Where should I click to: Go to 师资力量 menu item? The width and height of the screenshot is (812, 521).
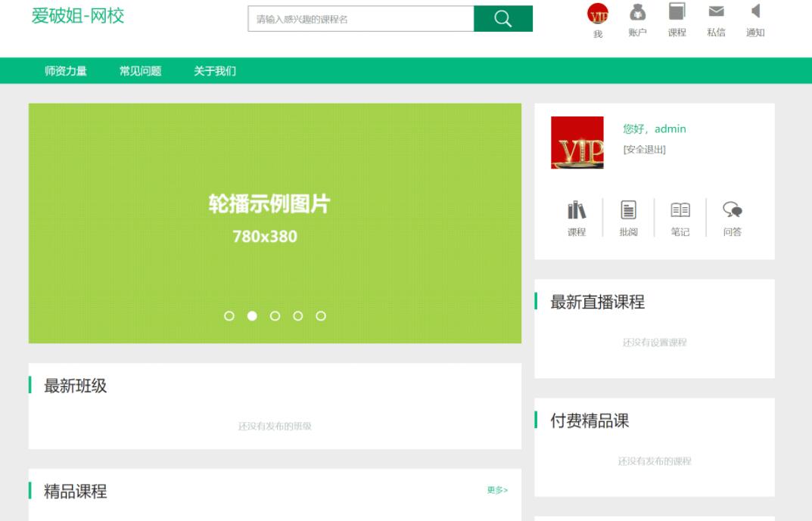point(65,71)
